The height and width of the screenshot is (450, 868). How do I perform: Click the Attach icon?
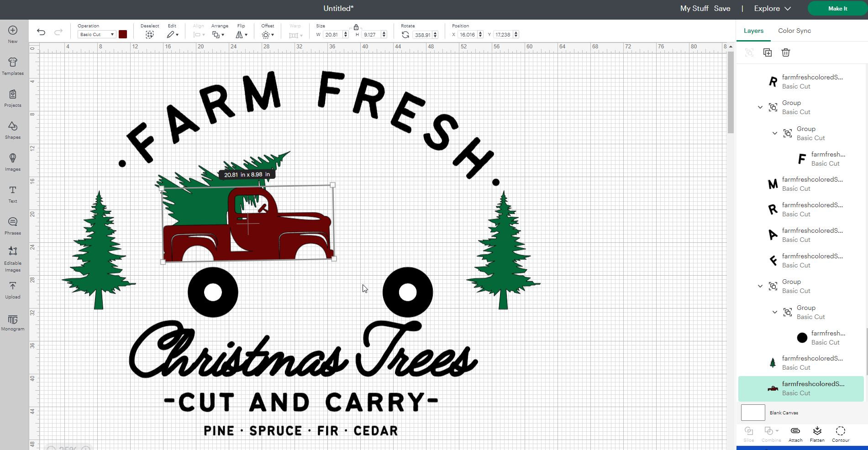click(795, 433)
